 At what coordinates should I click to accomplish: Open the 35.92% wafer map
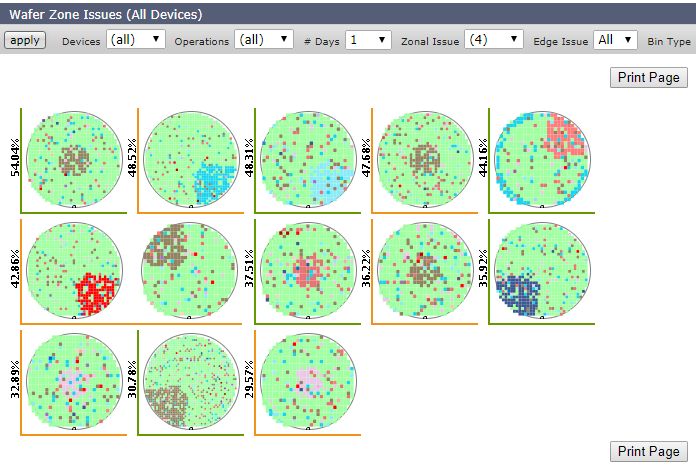coord(542,270)
